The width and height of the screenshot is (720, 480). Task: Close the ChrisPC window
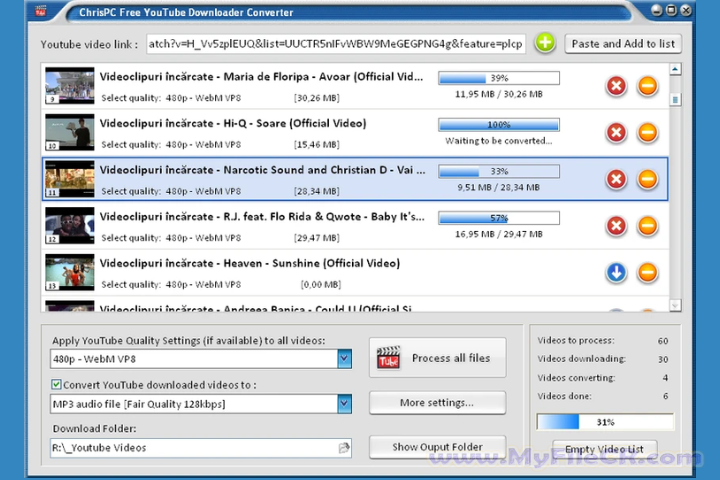click(686, 10)
